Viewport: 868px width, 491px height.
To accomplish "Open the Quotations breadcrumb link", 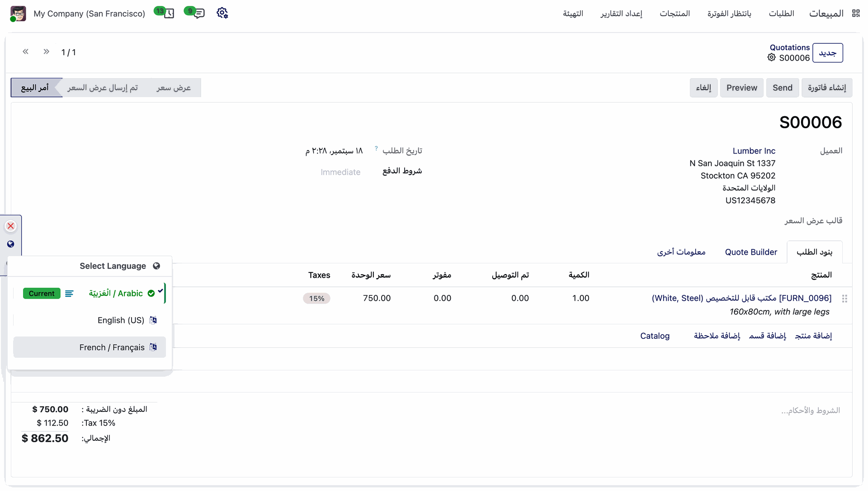I will pyautogui.click(x=789, y=47).
